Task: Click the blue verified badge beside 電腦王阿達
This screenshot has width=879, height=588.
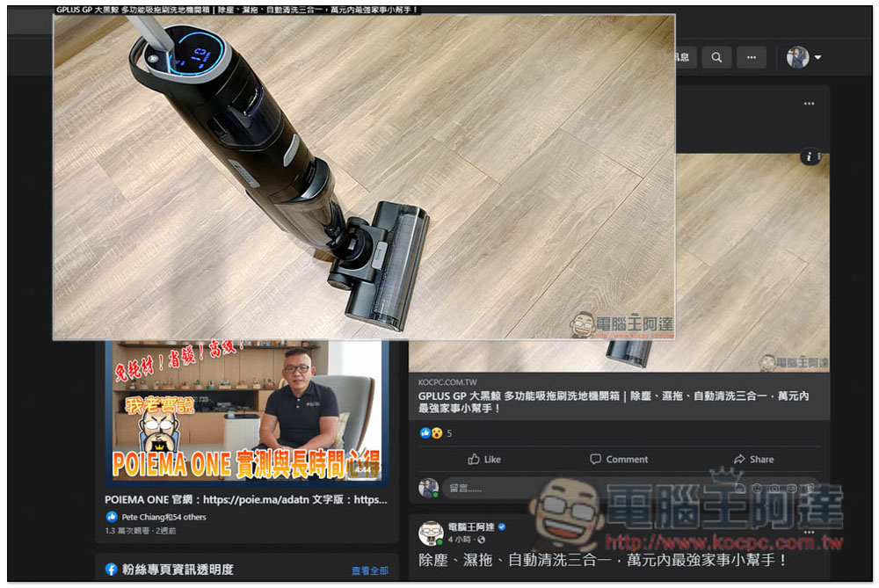Action: [502, 526]
